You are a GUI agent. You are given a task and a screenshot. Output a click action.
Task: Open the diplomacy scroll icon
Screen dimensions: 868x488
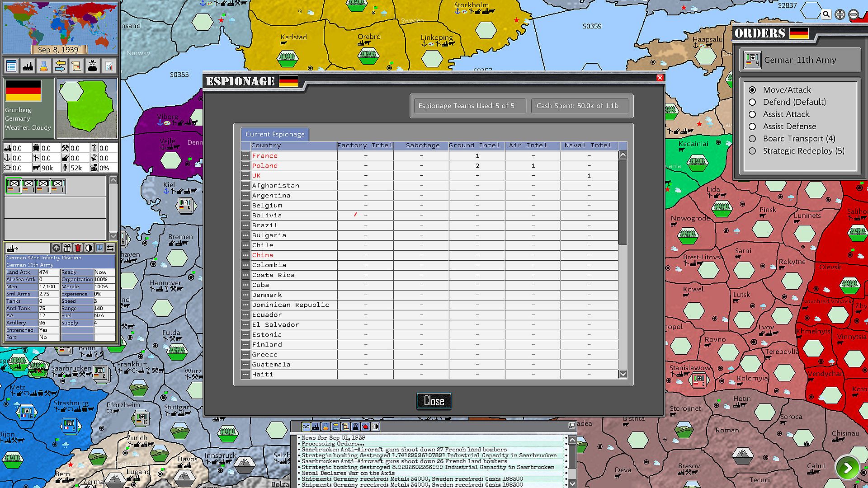pos(76,66)
